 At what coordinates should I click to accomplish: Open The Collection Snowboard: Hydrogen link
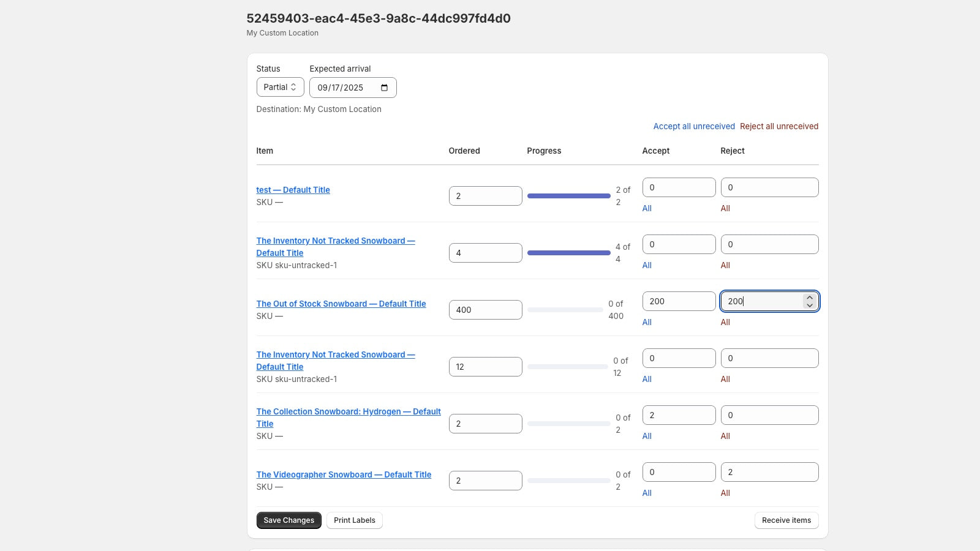[x=348, y=411]
